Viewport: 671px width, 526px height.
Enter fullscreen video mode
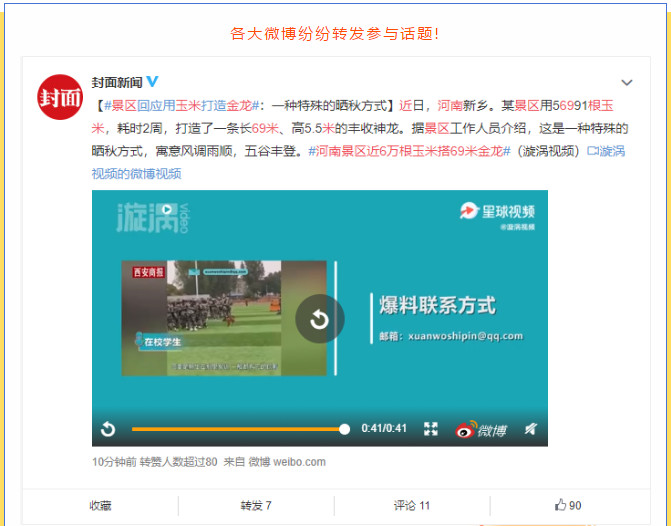431,429
